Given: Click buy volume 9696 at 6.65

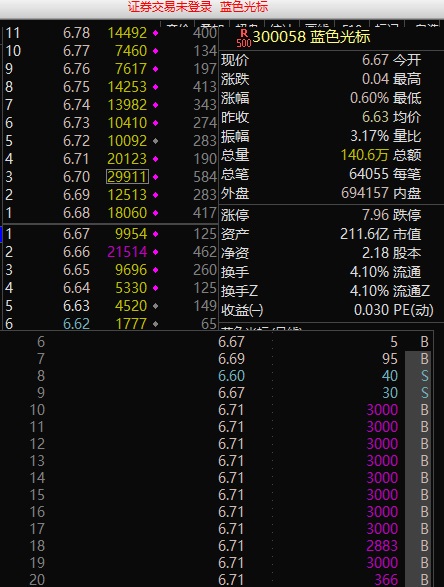Looking at the screenshot, I should 131,270.
